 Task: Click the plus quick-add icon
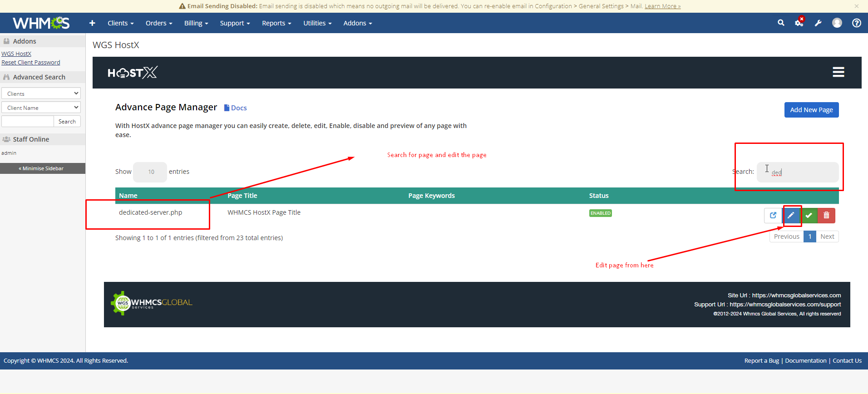(x=92, y=23)
